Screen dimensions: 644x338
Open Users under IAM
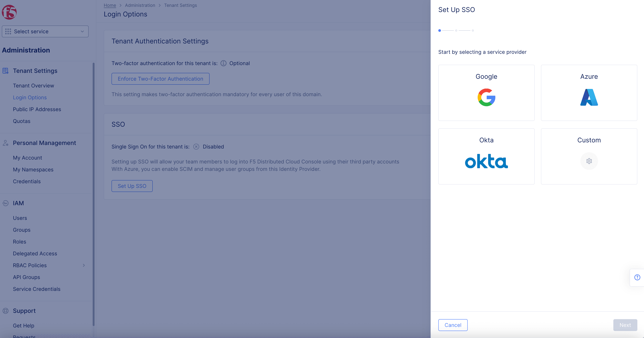coord(20,218)
